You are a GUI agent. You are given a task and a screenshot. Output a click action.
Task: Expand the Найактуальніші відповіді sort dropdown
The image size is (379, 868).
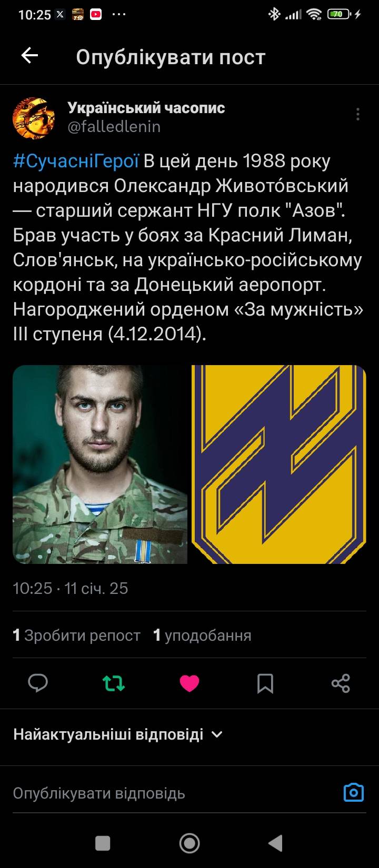click(x=118, y=734)
